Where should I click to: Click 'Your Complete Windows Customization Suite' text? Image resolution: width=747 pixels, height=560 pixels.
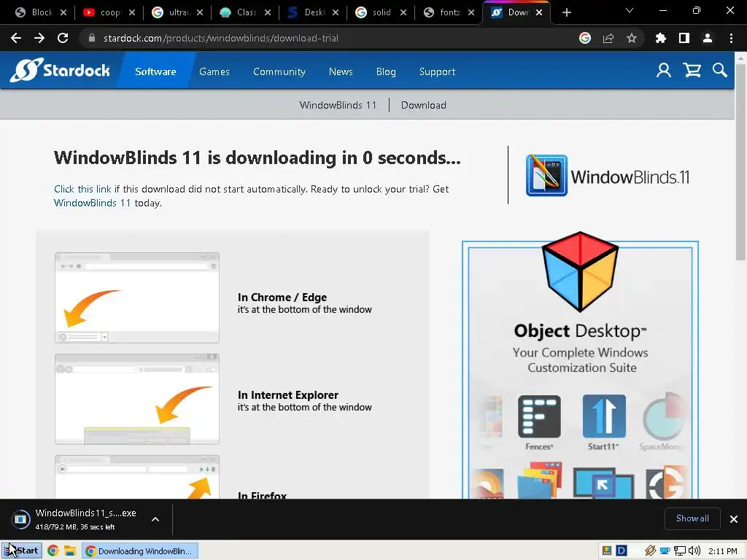pyautogui.click(x=581, y=360)
